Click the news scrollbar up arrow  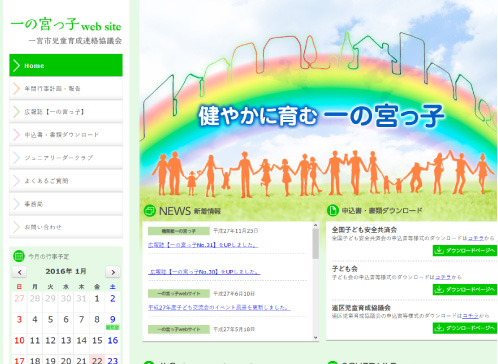pyautogui.click(x=315, y=225)
